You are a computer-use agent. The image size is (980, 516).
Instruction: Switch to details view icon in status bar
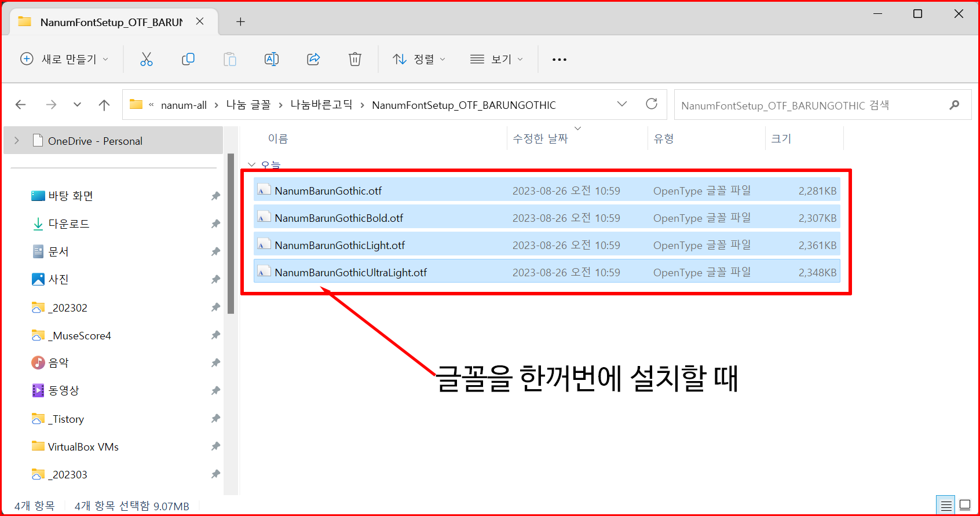(946, 505)
